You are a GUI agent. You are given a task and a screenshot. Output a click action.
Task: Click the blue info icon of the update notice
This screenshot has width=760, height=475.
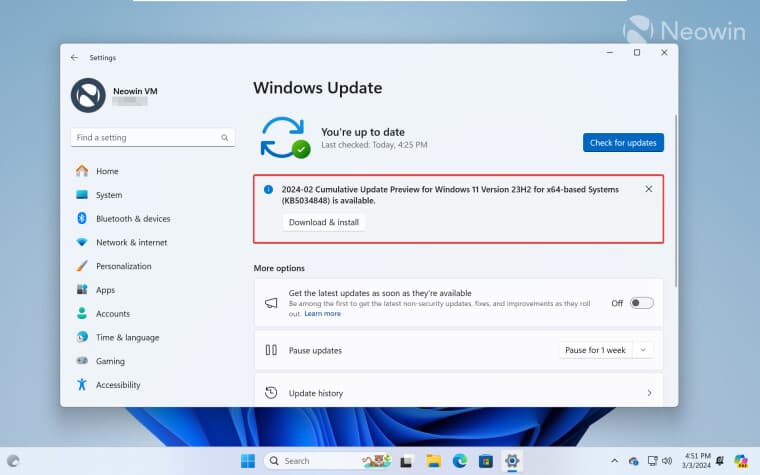[268, 190]
